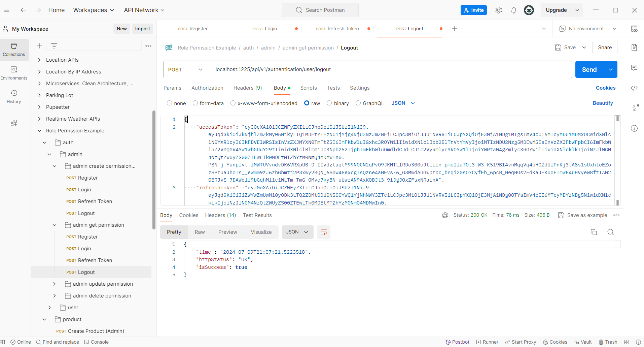This screenshot has height=347, width=644.
Task: Open the Workspaces menu
Action: click(x=94, y=10)
